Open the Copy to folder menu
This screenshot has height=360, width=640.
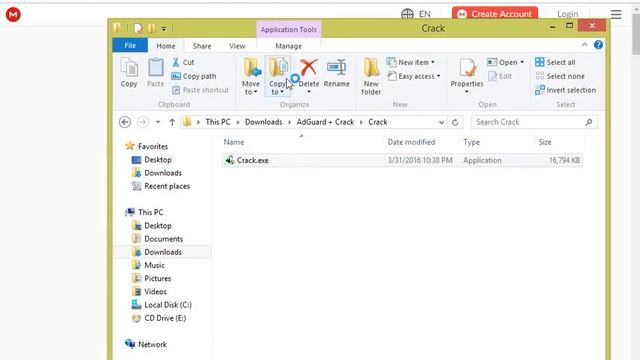pyautogui.click(x=278, y=76)
